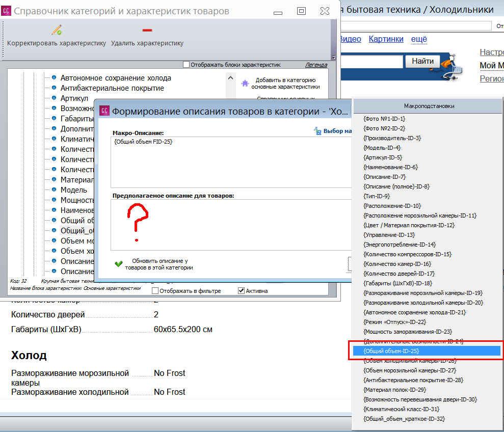Select macro {Цвет / Материал покрытия-ID-12}
Image resolution: width=504 pixels, height=432 pixels.
(x=409, y=225)
